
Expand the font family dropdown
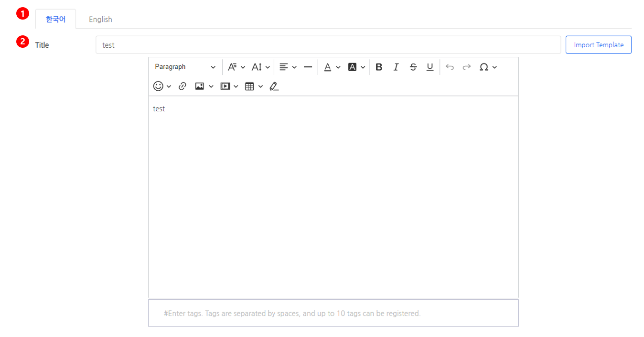click(236, 67)
